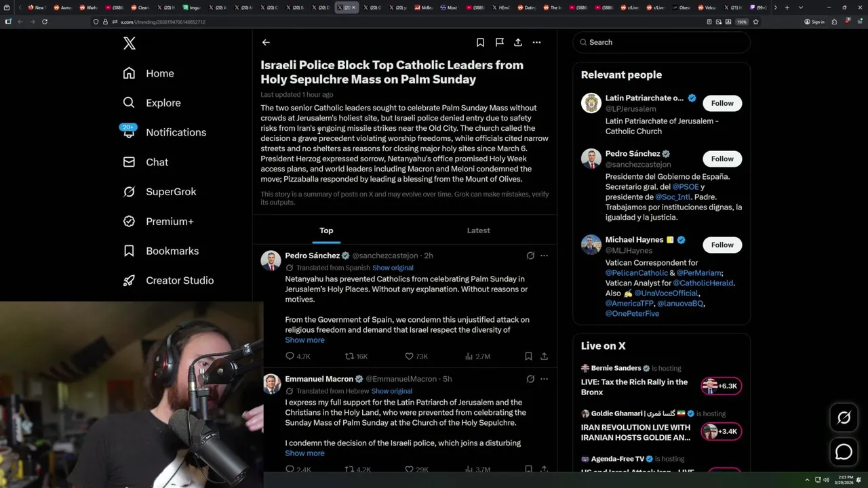Reload the page in the browser
This screenshot has width=868, height=488.
pos(45,22)
